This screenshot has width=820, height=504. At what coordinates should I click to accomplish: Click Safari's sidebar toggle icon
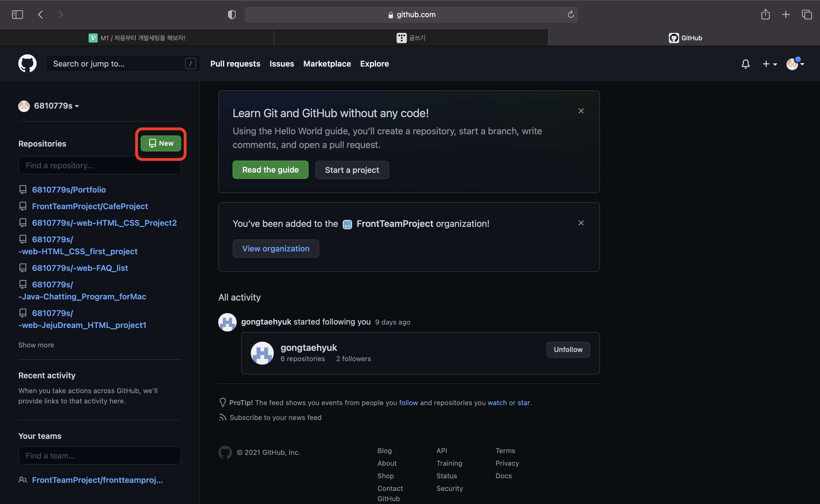click(x=17, y=15)
